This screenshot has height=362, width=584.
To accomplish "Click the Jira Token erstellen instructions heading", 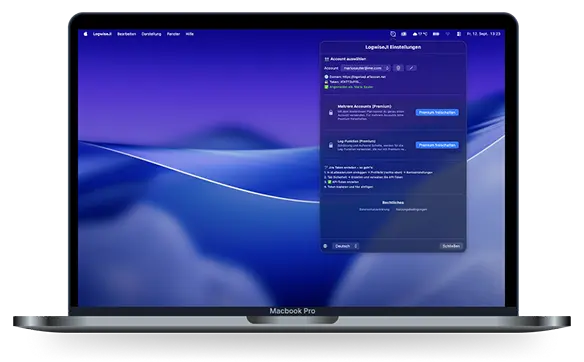I will click(348, 168).
